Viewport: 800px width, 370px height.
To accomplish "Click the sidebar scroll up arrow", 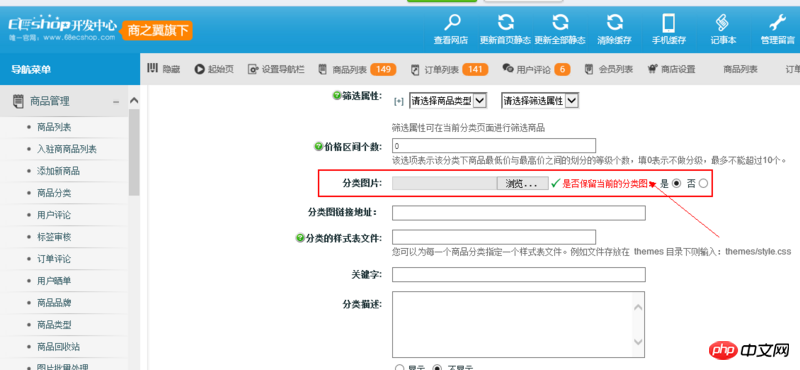I will [134, 101].
